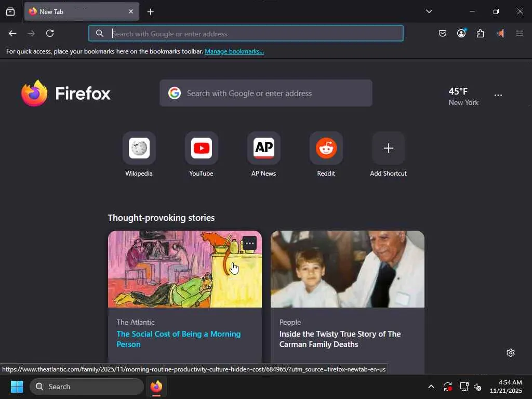Open 'The Social Cost of Being a Morning Person'

click(179, 339)
